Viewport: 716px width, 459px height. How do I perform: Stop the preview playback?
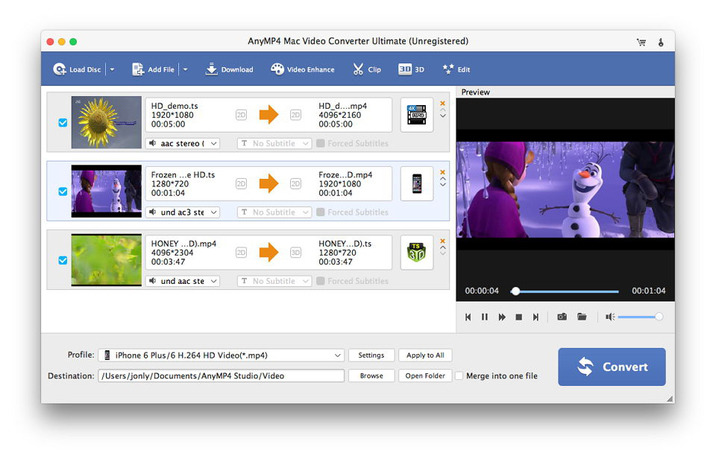coord(519,317)
